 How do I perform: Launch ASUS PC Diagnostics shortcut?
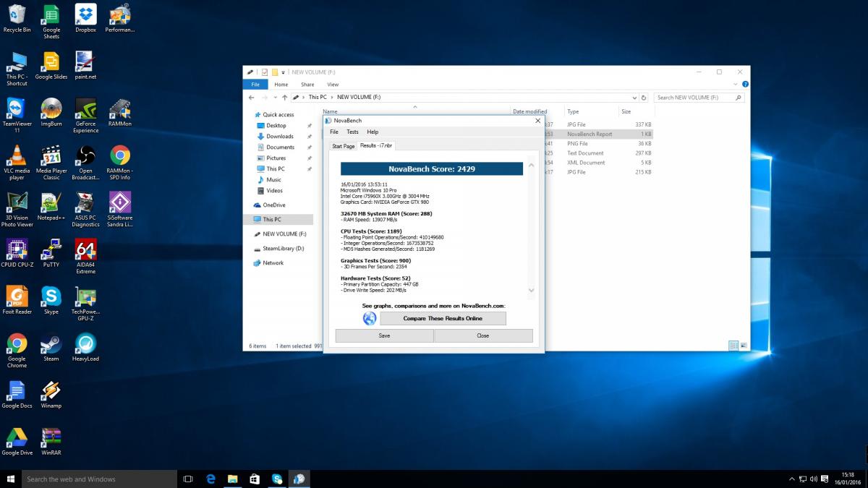tap(85, 210)
